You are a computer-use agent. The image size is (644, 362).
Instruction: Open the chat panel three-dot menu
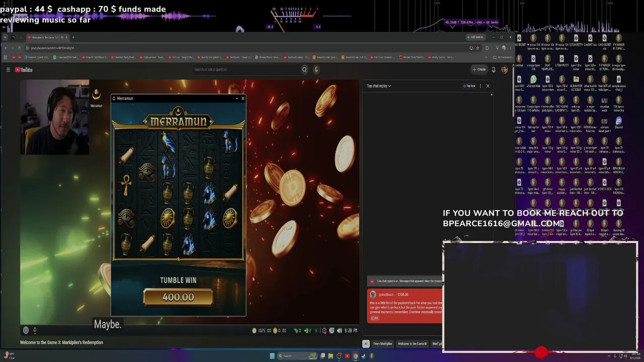[480, 86]
